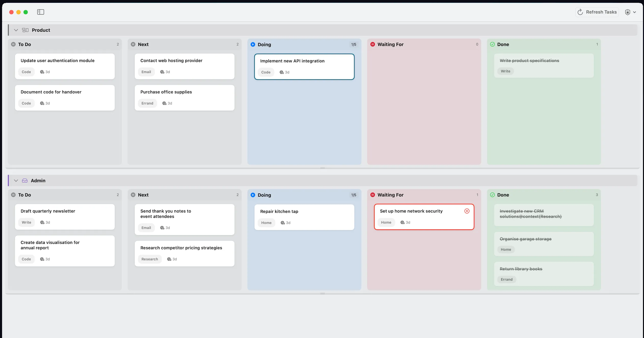644x338 pixels.
Task: Select the Admin section header
Action: coord(38,180)
